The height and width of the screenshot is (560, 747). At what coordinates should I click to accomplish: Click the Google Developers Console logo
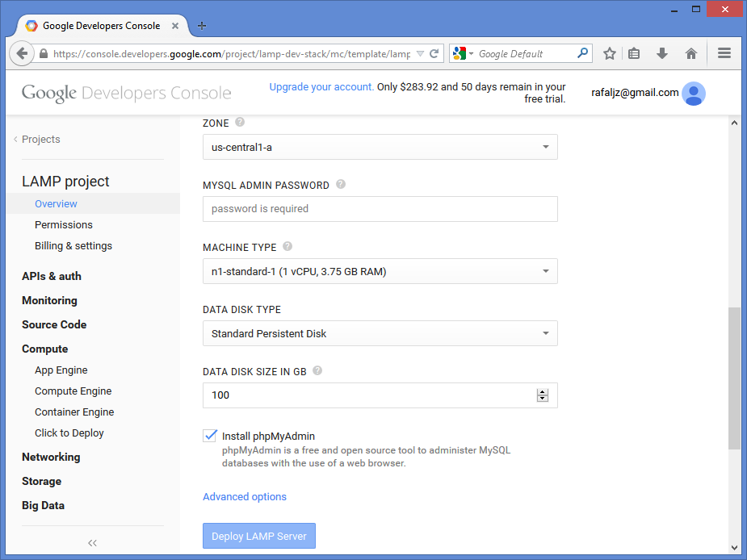point(126,93)
